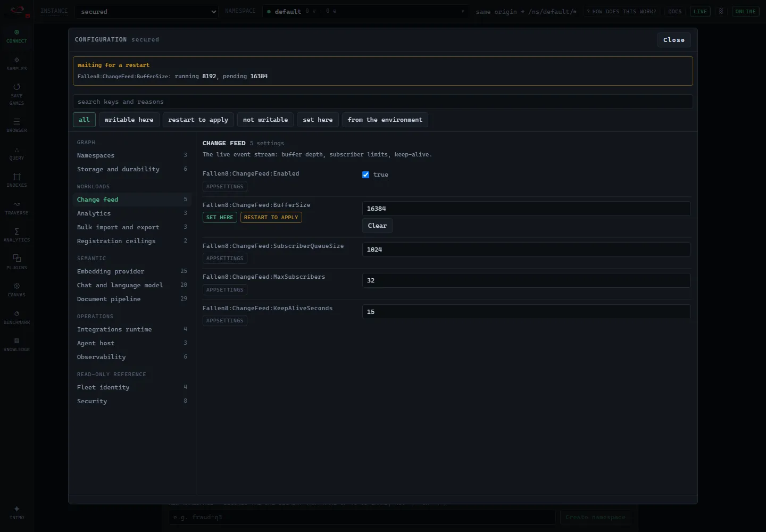Open Observability settings
This screenshot has width=766, height=532.
(x=132, y=357)
